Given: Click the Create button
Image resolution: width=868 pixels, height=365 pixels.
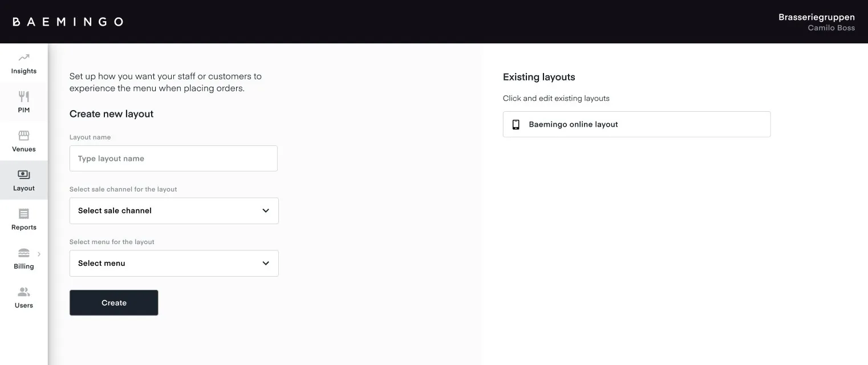Looking at the screenshot, I should coord(114,303).
